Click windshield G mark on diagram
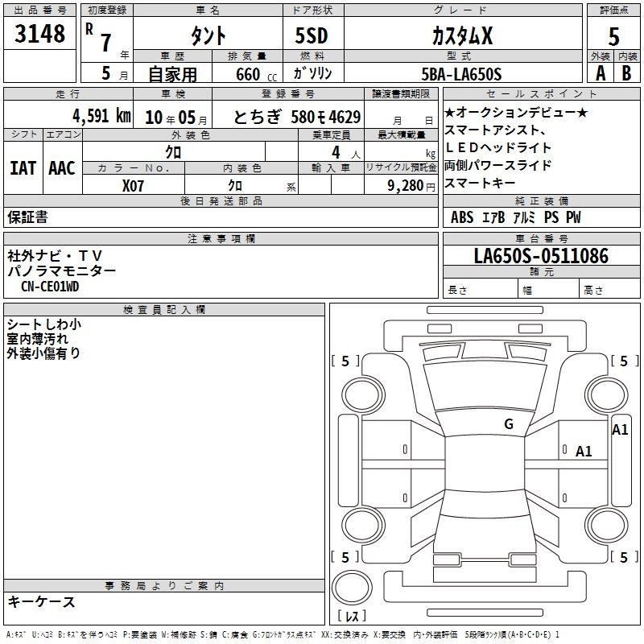This screenshot has width=644, height=644. [x=509, y=424]
